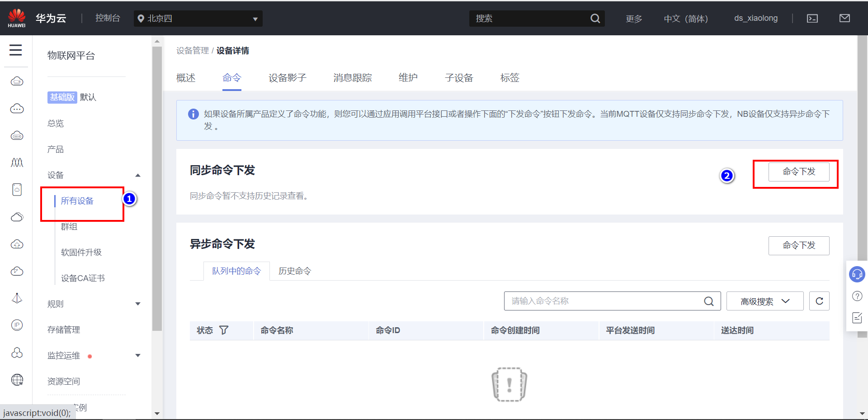Open the 中文 (简体) language selector

pos(686,19)
